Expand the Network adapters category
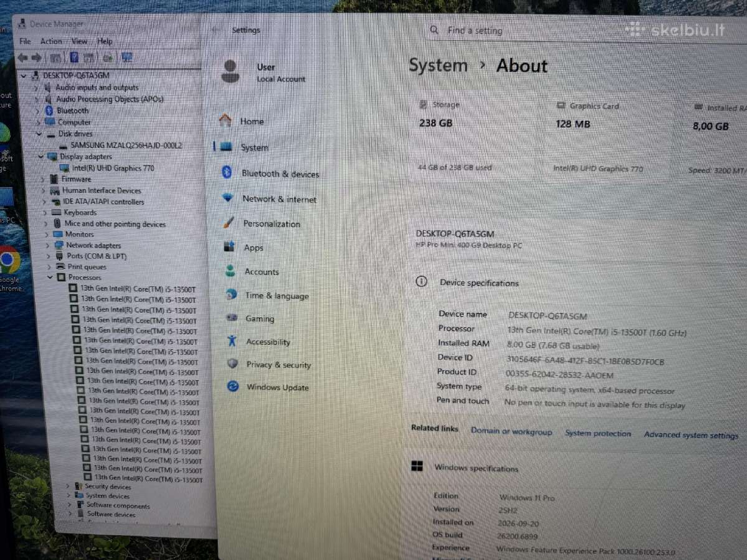This screenshot has width=747, height=560. [47, 245]
